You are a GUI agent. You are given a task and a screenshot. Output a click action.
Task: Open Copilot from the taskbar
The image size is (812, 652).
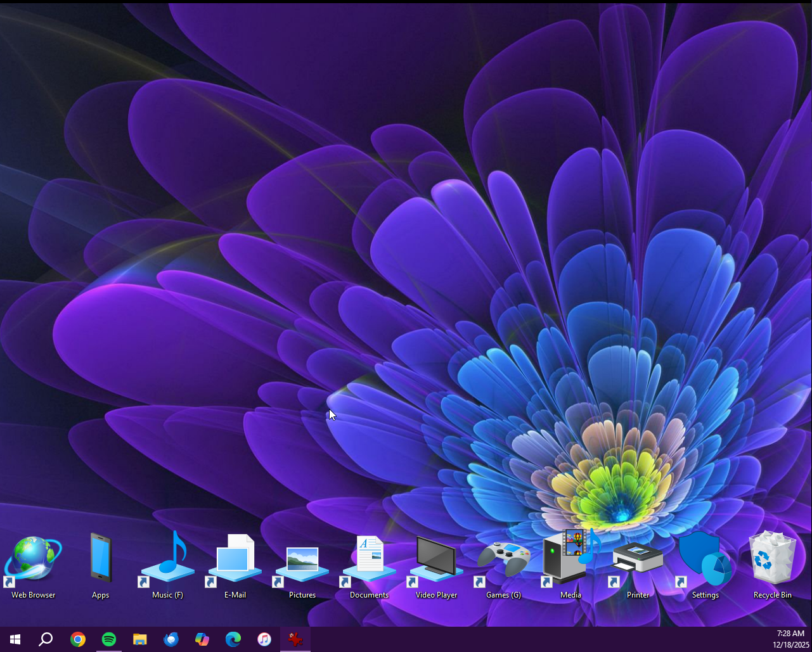click(x=202, y=639)
